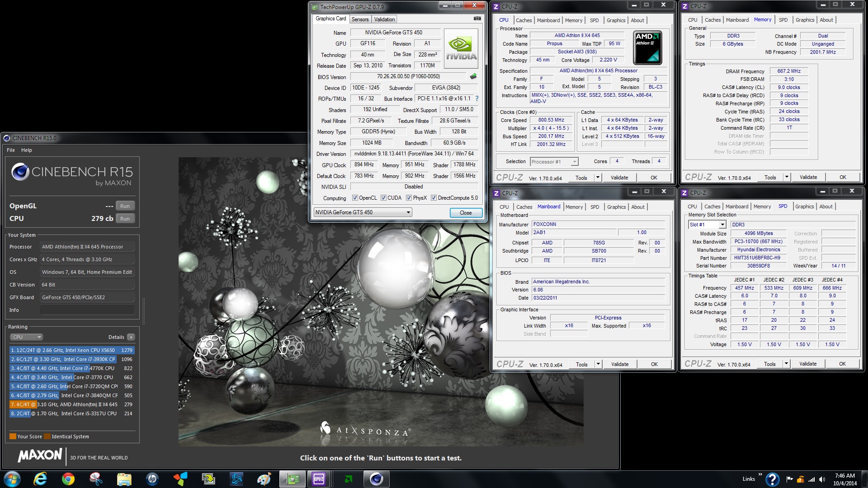The width and height of the screenshot is (868, 488).
Task: Open the Slot #1 memory slot dropdown
Action: (707, 225)
